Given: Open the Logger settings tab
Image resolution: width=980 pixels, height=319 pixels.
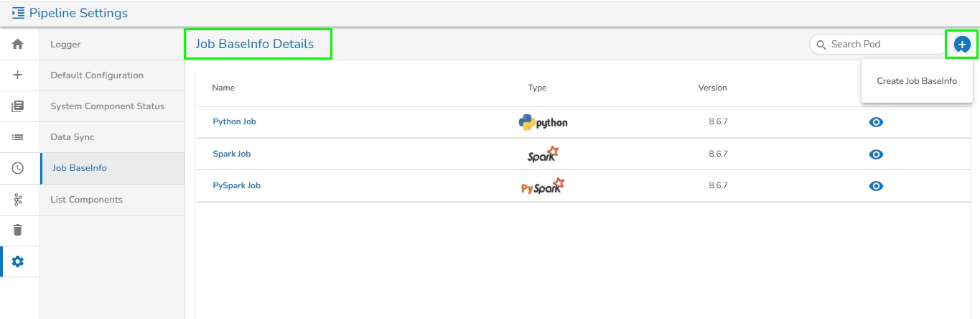Looking at the screenshot, I should [x=65, y=45].
